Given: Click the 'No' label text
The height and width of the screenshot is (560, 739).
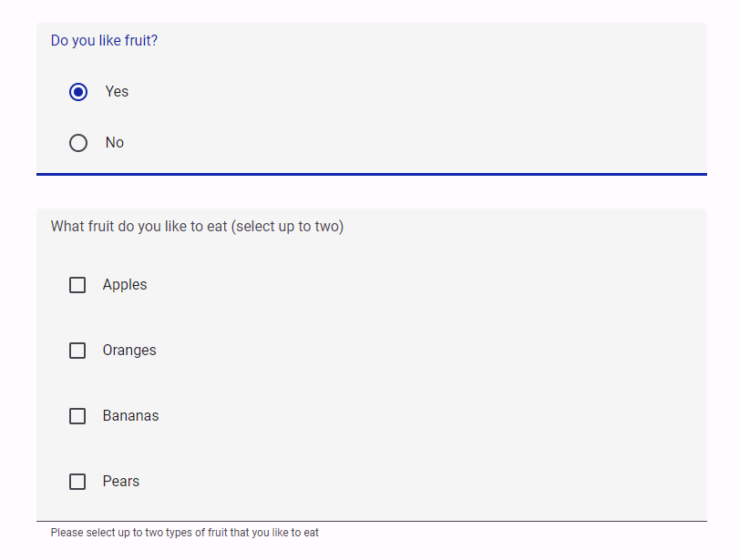Looking at the screenshot, I should (115, 142).
